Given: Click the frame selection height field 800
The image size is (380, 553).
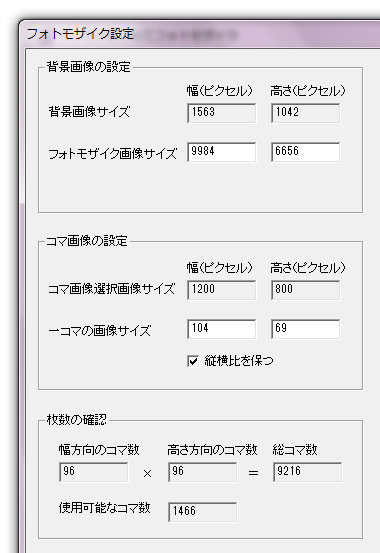Looking at the screenshot, I should coord(306,290).
